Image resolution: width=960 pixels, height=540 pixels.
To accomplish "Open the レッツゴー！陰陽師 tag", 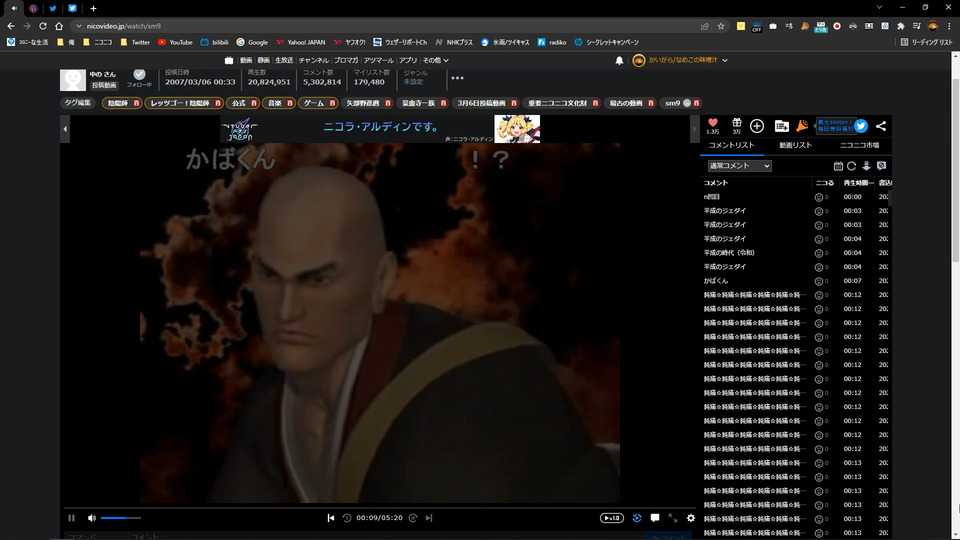I will click(x=180, y=103).
